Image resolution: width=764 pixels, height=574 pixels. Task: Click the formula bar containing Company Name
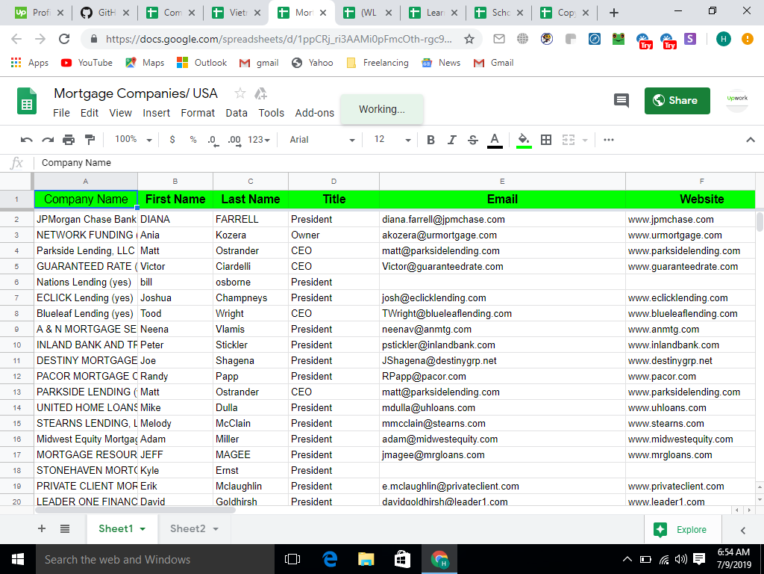tap(395, 163)
